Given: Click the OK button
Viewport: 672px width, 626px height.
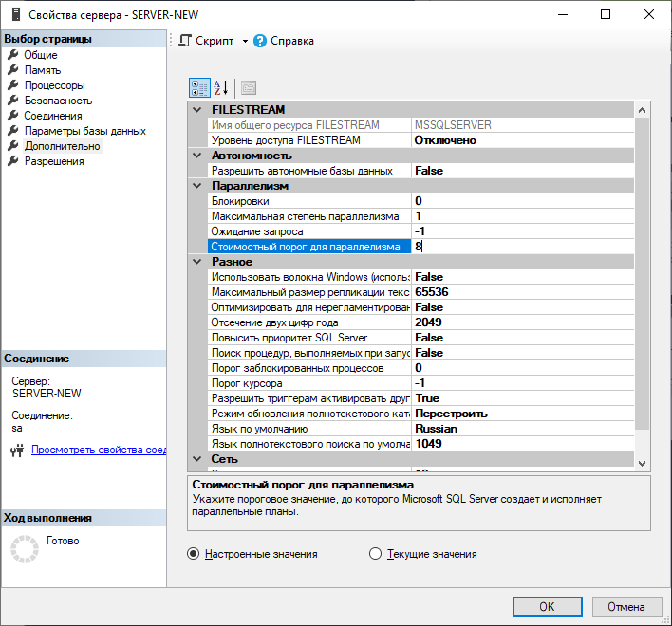Looking at the screenshot, I should (548, 607).
